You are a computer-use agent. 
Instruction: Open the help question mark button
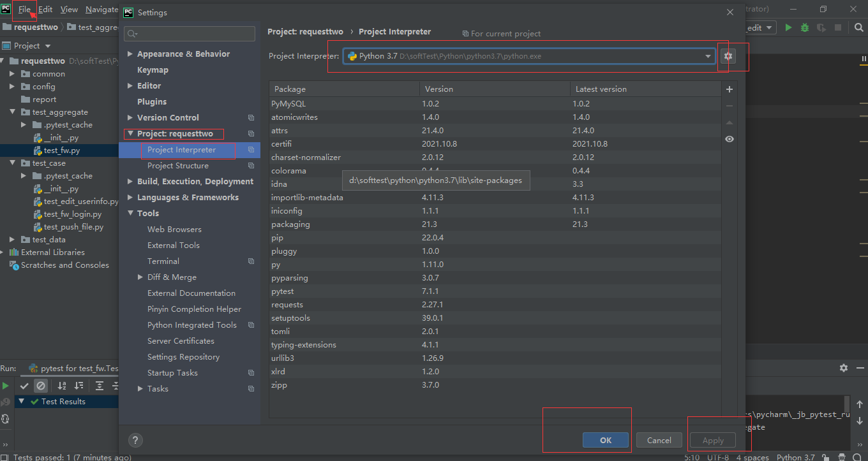tap(135, 440)
